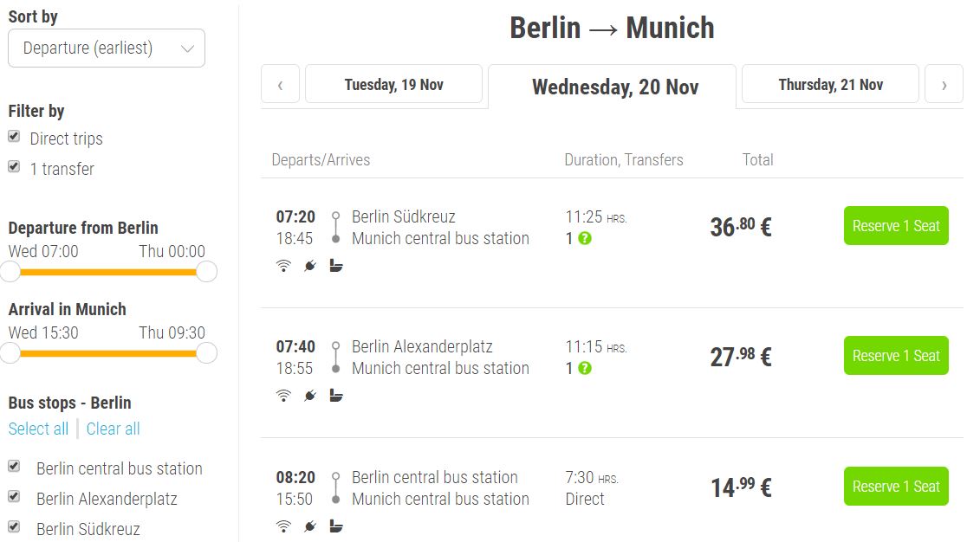Click Select all under Bus stops - Berlin
This screenshot has height=542, width=980.
[38, 429]
